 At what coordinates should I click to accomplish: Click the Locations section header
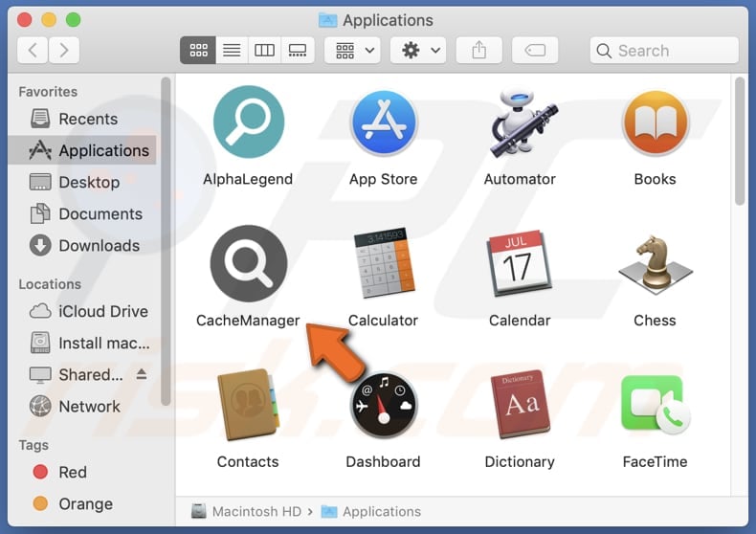tap(50, 284)
